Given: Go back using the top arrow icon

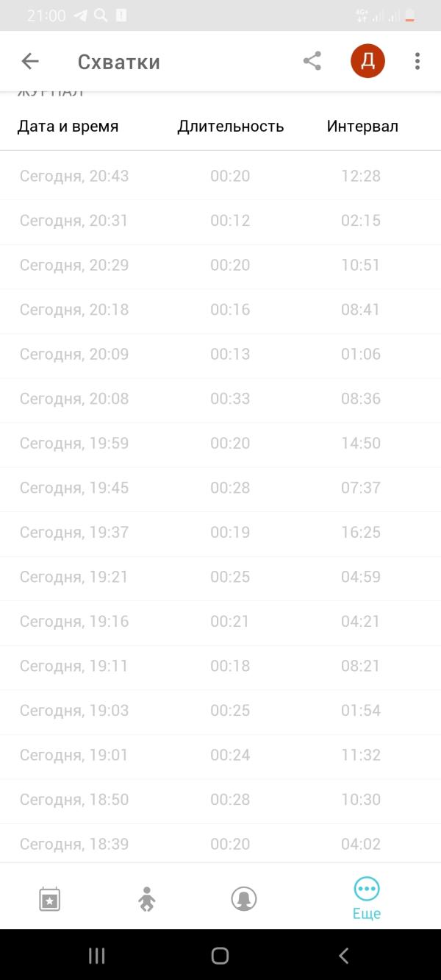Looking at the screenshot, I should pyautogui.click(x=30, y=61).
